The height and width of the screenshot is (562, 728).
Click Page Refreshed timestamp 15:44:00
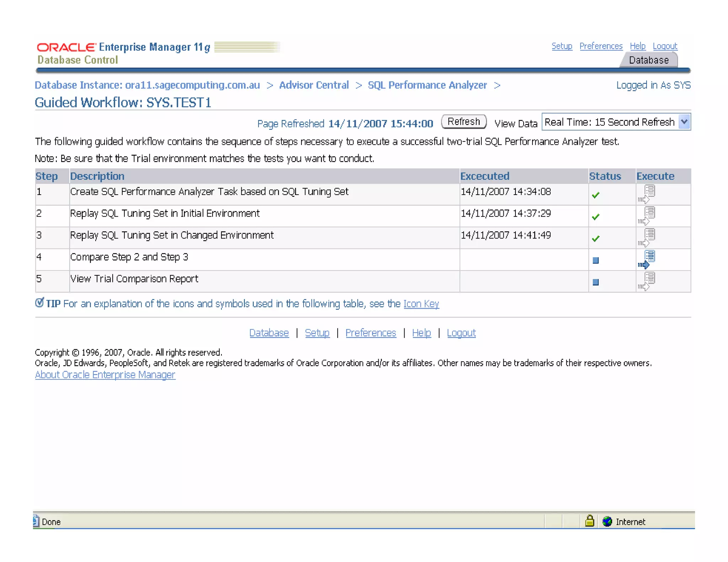pyautogui.click(x=381, y=124)
